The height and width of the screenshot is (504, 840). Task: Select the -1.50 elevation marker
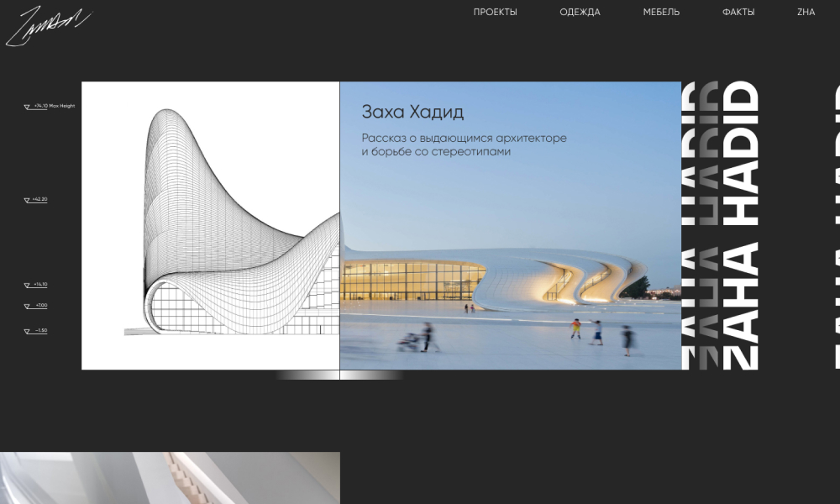coord(36,331)
